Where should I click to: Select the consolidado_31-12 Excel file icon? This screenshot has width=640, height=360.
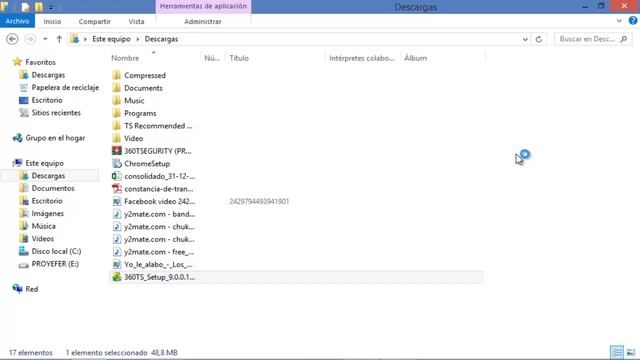point(117,176)
